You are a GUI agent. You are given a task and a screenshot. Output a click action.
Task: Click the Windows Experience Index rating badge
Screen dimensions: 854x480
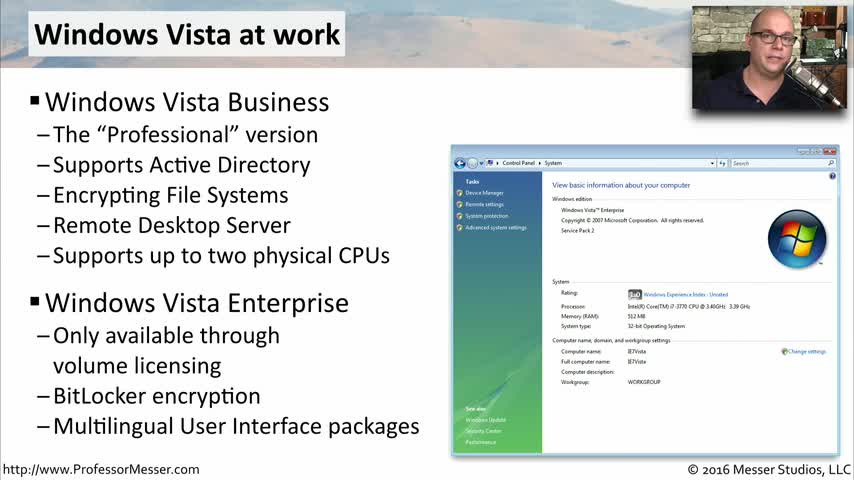[635, 294]
